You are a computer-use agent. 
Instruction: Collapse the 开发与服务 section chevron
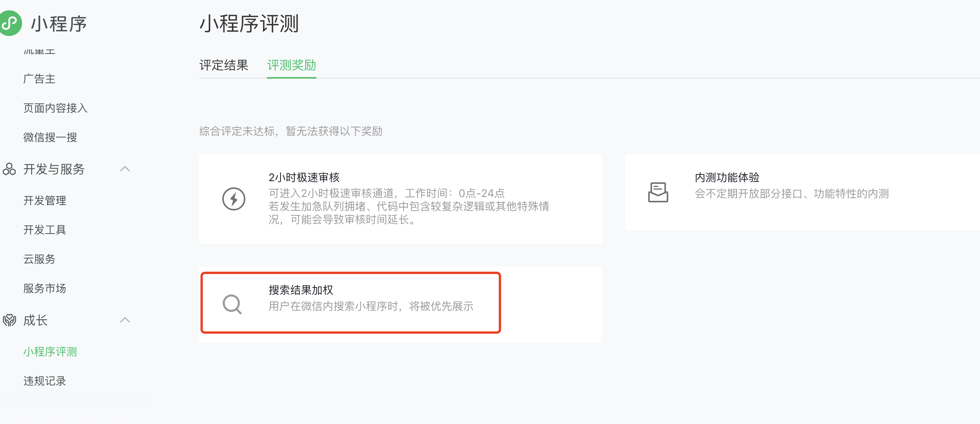(x=125, y=169)
